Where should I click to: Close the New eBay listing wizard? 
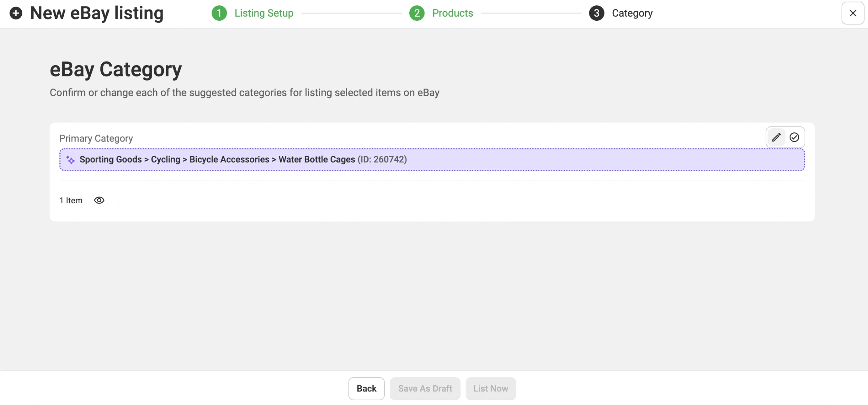click(x=853, y=13)
